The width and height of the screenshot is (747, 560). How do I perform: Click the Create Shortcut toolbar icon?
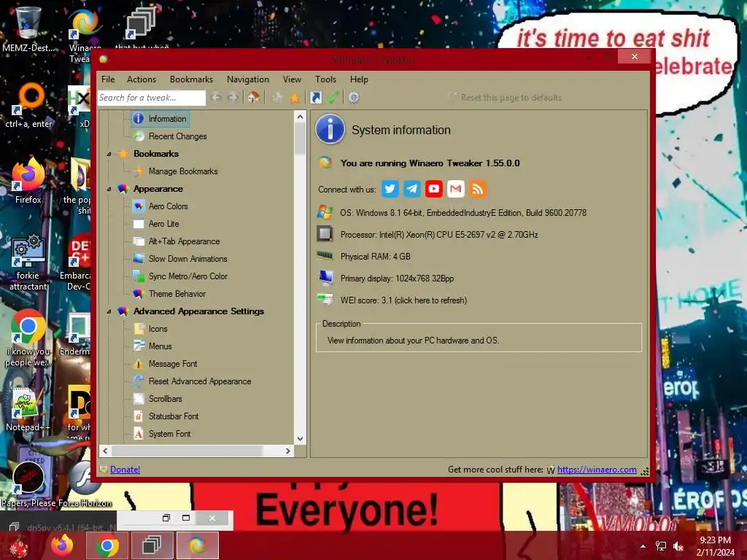click(315, 98)
